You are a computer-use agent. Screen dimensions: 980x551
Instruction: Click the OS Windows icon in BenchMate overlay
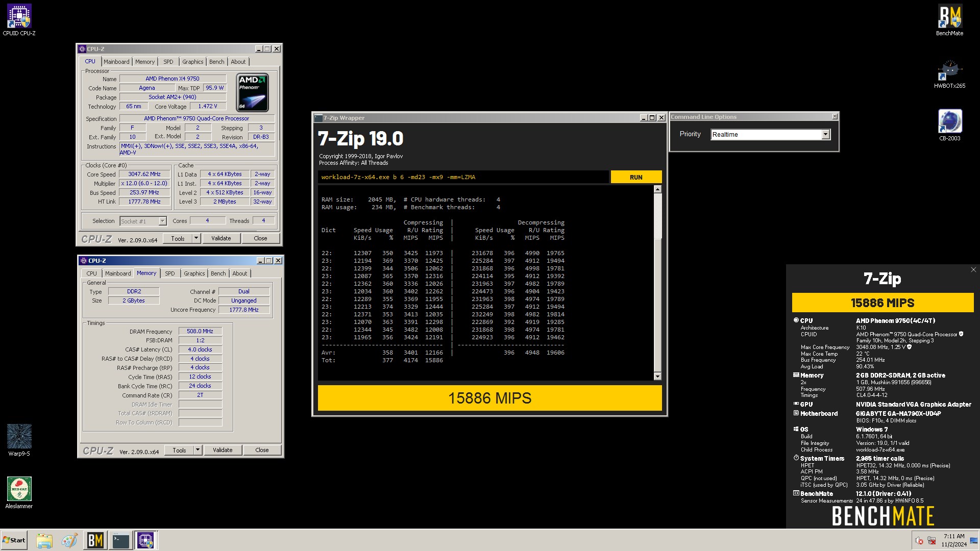pos(796,429)
